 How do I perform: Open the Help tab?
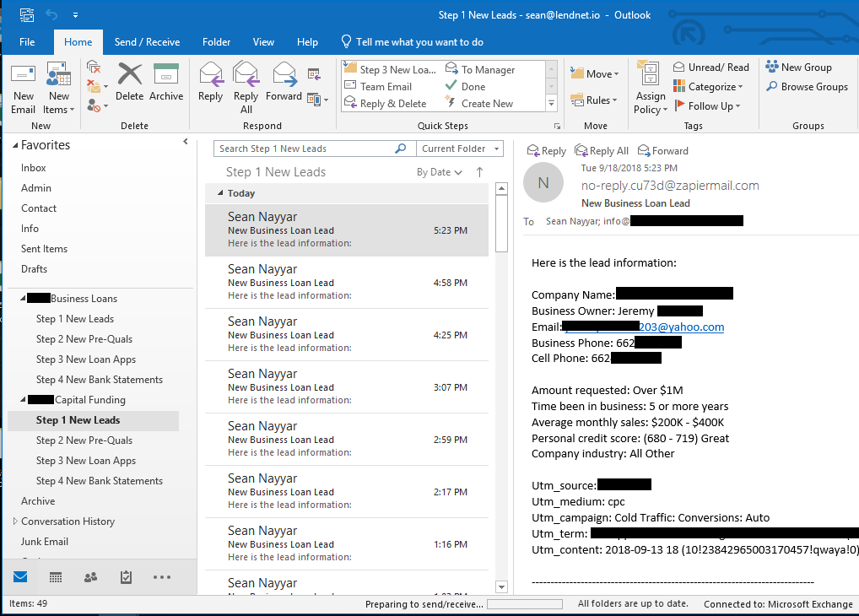(x=307, y=41)
